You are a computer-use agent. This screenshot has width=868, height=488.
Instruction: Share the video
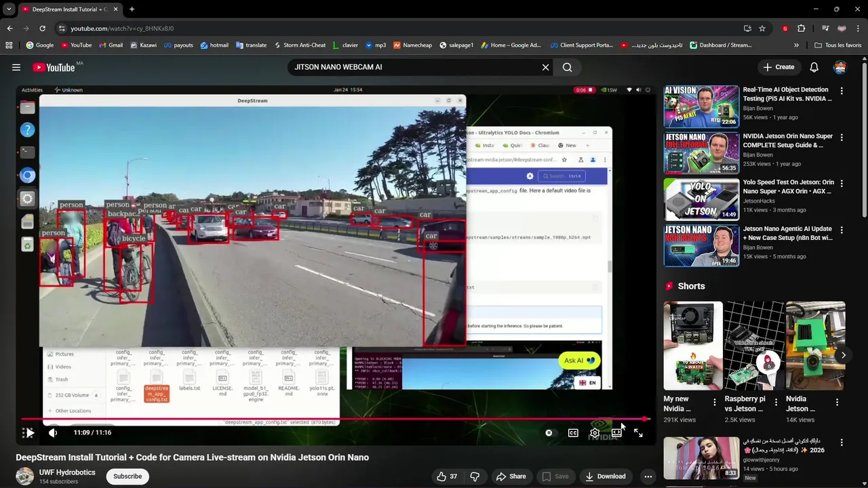pos(511,476)
